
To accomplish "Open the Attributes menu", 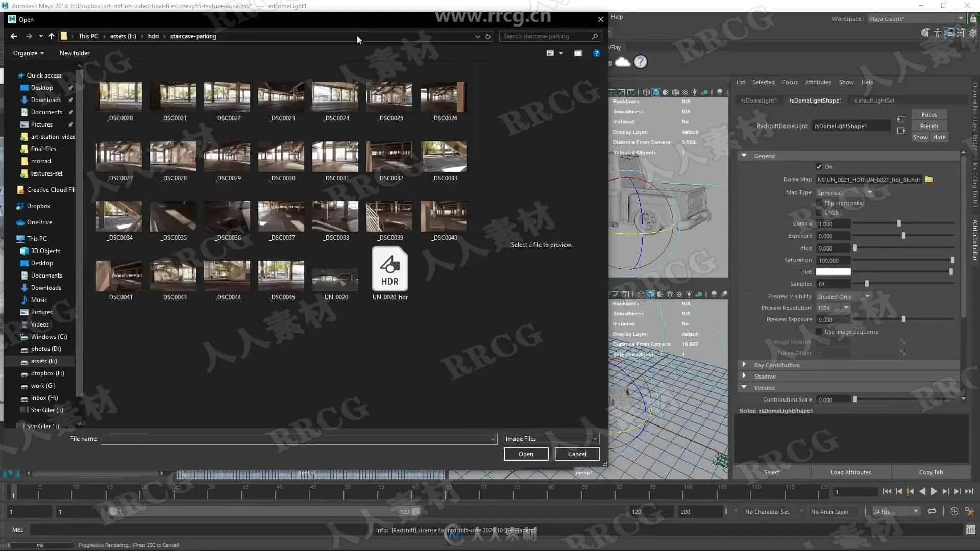I will [x=818, y=82].
